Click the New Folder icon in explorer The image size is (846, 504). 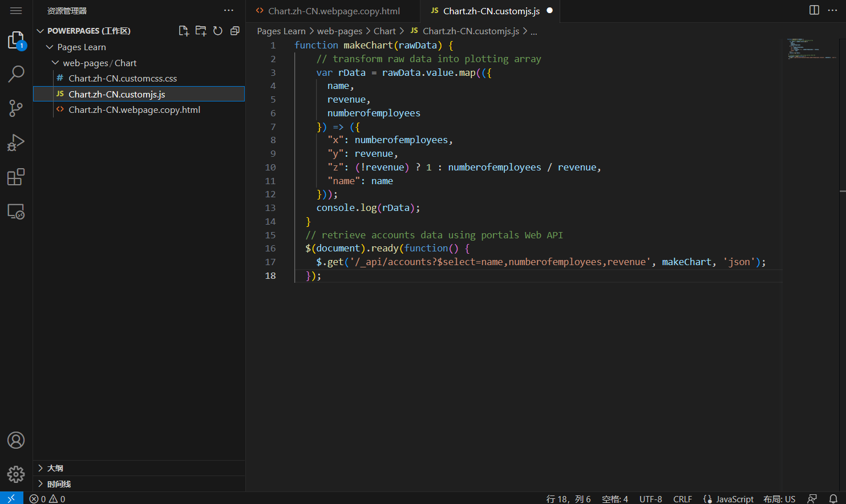[201, 31]
